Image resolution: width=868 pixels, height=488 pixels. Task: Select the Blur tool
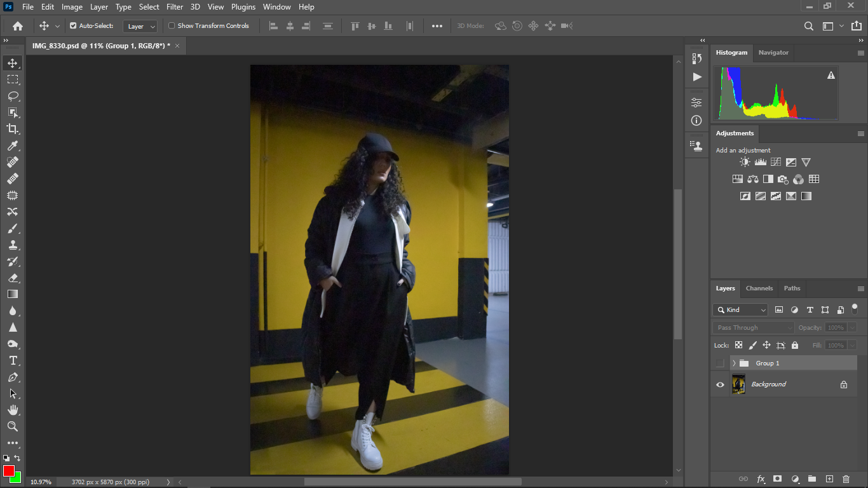(12, 311)
